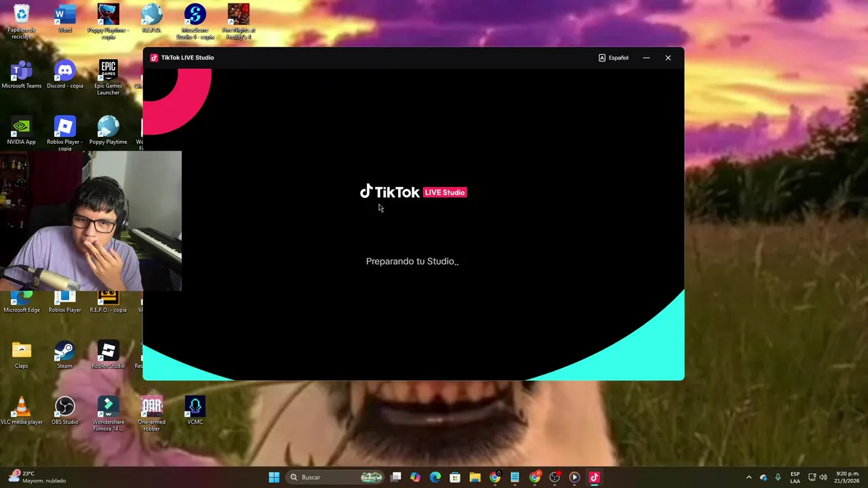
Task: Select the One-armed robber desktop icon
Action: tap(151, 413)
